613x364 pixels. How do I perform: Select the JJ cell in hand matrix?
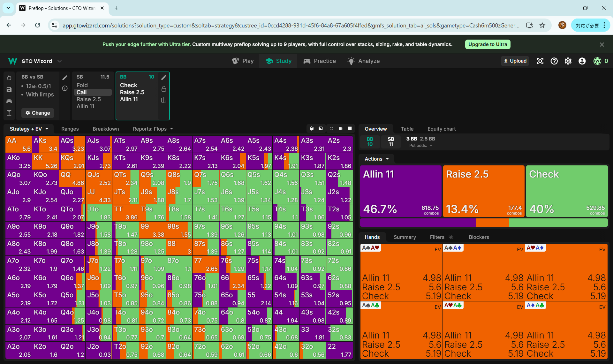(99, 196)
